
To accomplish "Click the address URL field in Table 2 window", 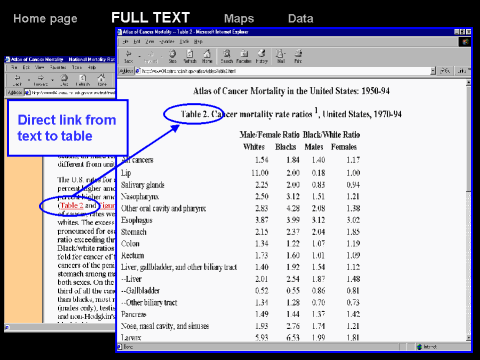I will [x=283, y=71].
